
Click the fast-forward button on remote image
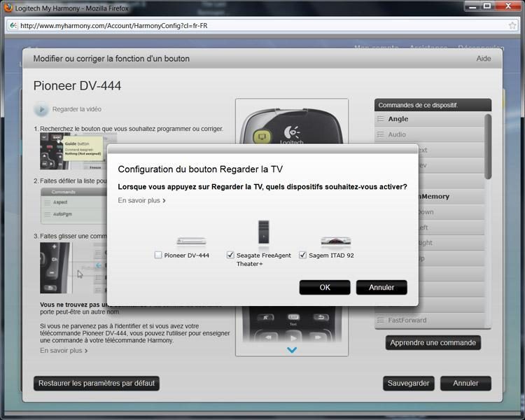click(x=317, y=337)
